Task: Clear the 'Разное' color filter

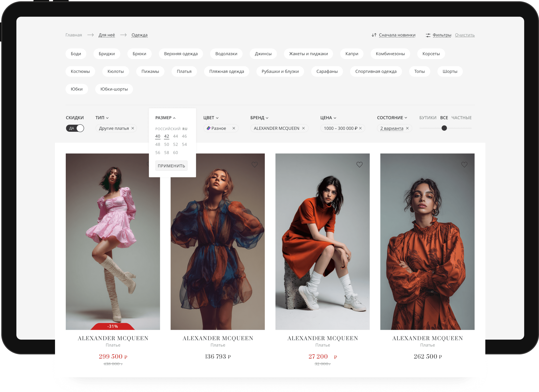Action: (x=234, y=128)
